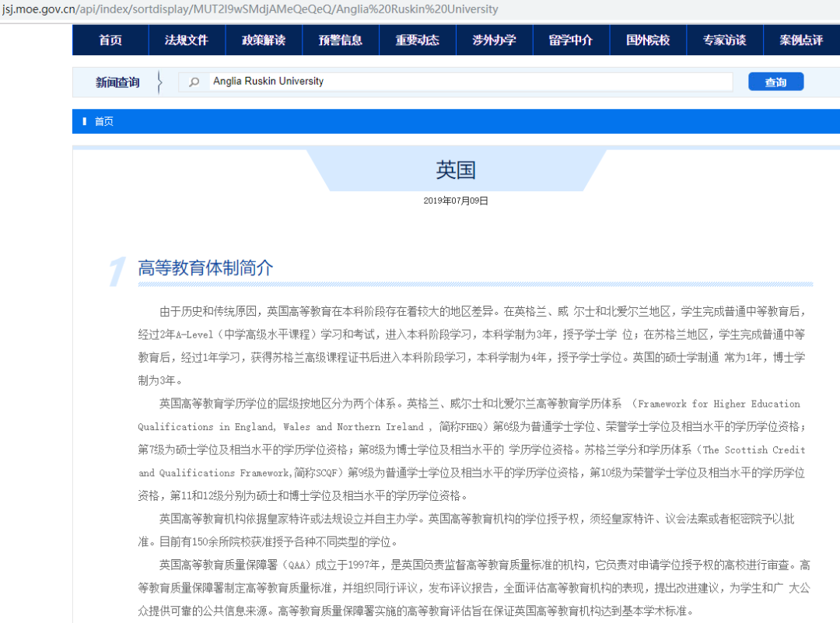Open the 首页 navigation menu item
Screen dimensions: 840x623
point(110,39)
